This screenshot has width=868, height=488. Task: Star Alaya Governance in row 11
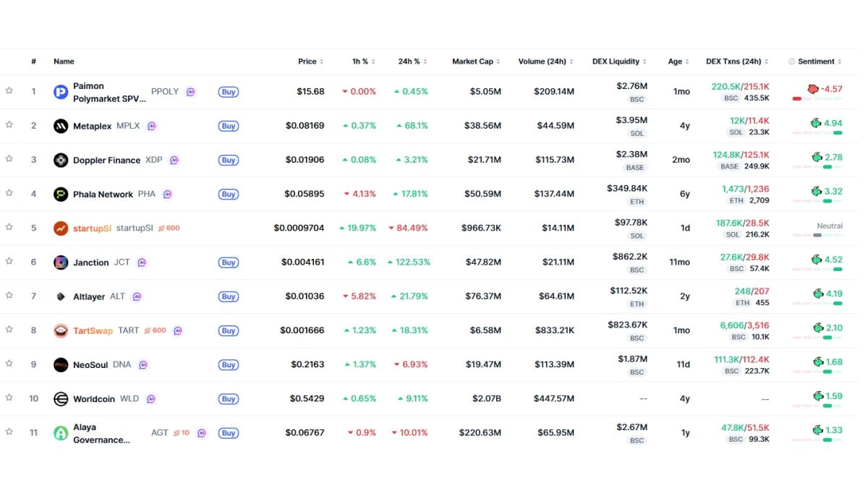click(x=9, y=432)
